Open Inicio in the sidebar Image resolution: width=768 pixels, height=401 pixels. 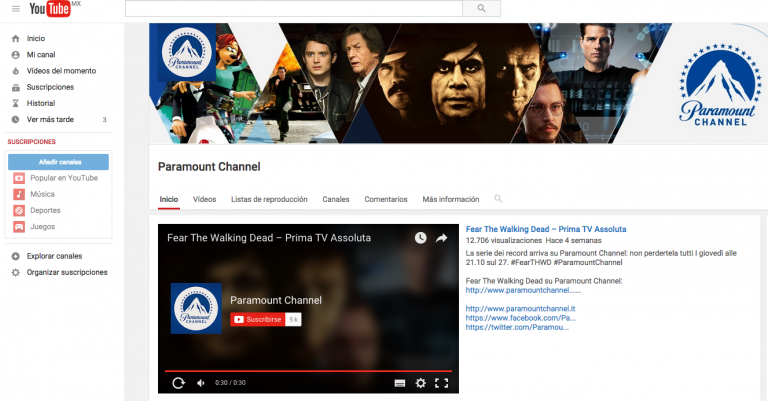(36, 38)
